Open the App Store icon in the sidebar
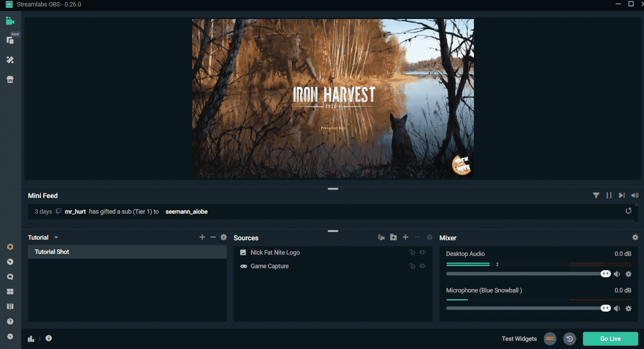The height and width of the screenshot is (349, 644). 10,80
